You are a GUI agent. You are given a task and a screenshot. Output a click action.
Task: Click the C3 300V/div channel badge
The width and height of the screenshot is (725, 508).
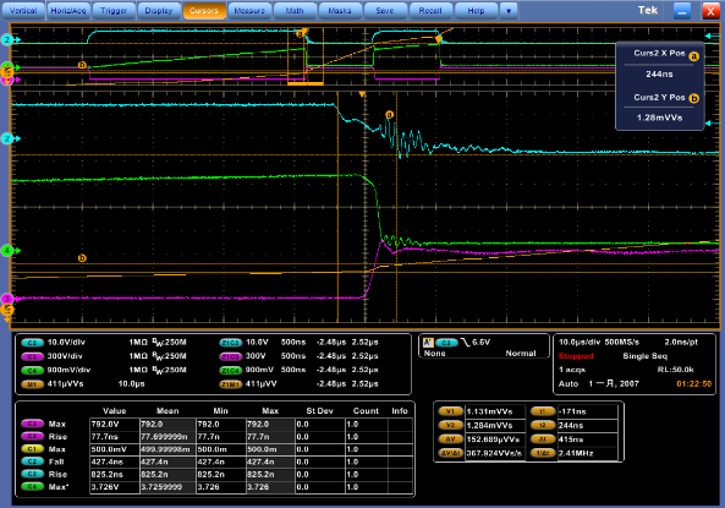click(x=30, y=356)
